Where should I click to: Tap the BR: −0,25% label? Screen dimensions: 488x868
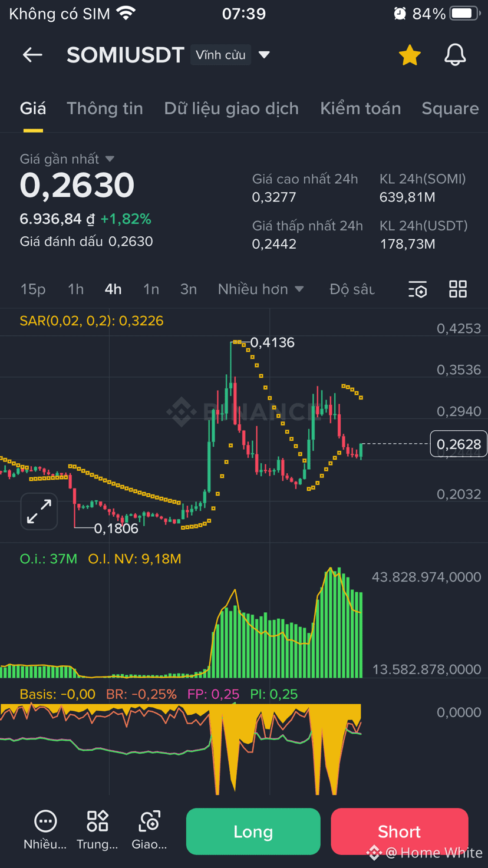141,694
